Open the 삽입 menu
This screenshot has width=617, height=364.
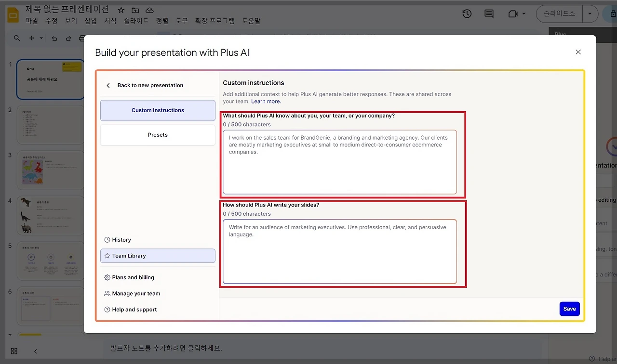click(x=91, y=21)
